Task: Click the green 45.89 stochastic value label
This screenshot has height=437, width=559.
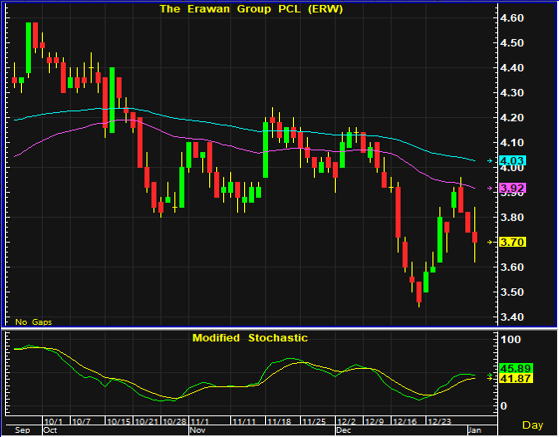Action: click(x=516, y=368)
